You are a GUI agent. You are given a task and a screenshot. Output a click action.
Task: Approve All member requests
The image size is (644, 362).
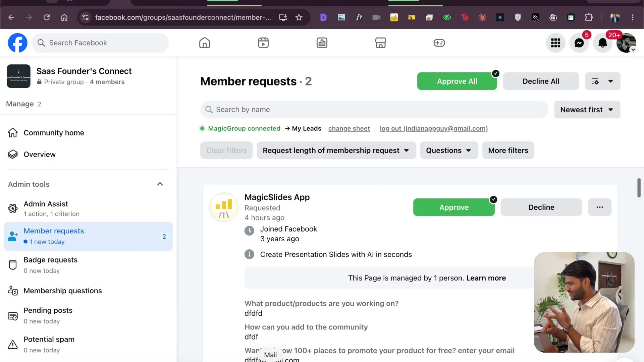[x=457, y=81]
